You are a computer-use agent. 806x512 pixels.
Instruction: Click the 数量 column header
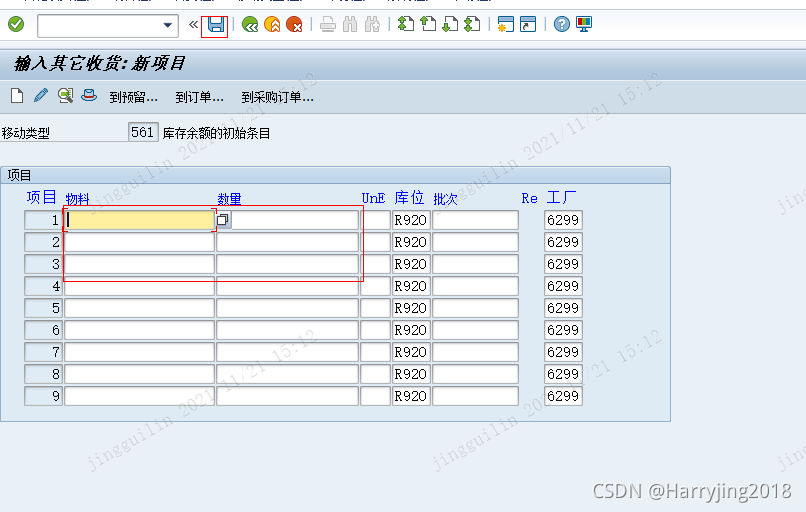[229, 199]
